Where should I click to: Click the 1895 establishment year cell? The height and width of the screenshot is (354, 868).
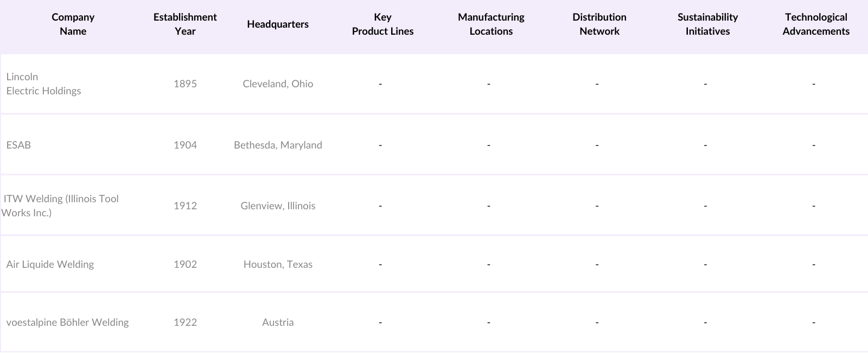[185, 84]
